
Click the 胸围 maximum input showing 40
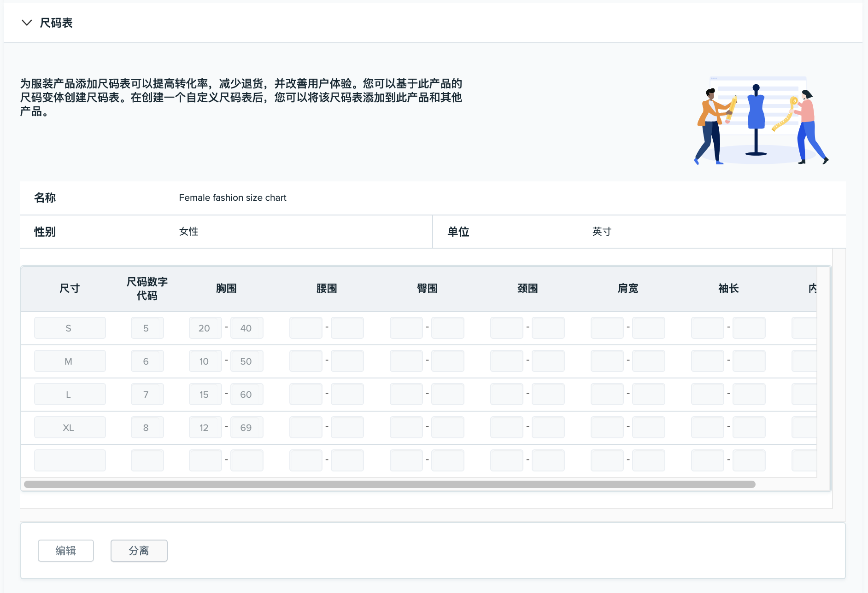247,328
